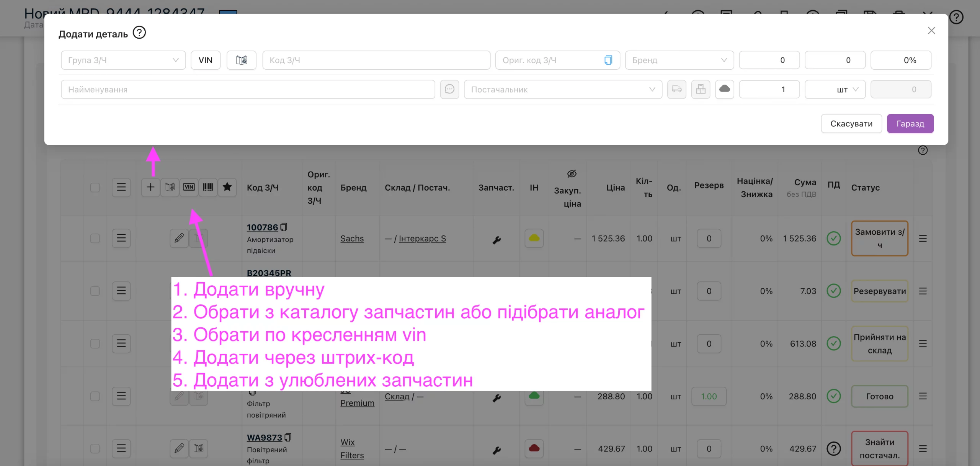Open hamburger menu in WA9873 row
The height and width of the screenshot is (466, 980).
coord(121,448)
